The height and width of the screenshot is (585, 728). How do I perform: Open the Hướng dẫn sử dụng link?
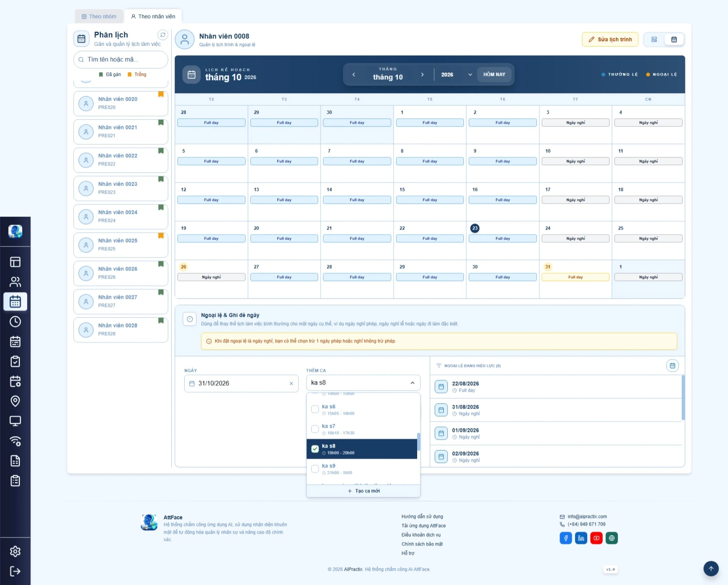click(422, 516)
